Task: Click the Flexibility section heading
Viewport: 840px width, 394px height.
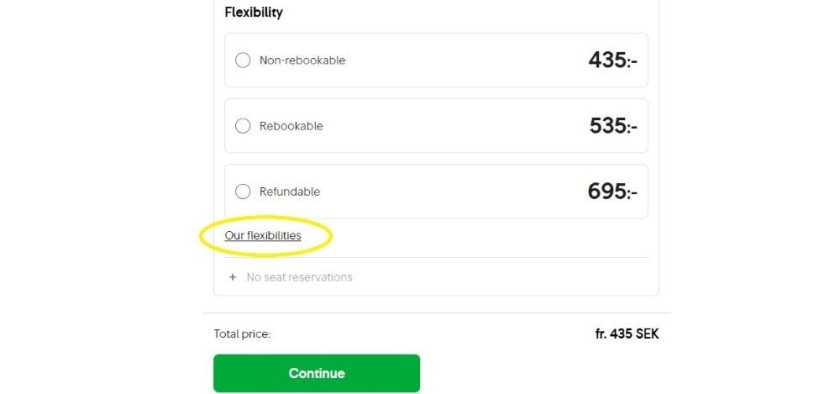Action: pos(253,12)
